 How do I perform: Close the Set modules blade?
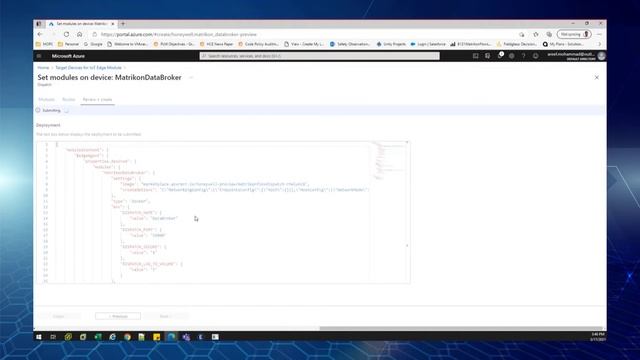(x=597, y=78)
